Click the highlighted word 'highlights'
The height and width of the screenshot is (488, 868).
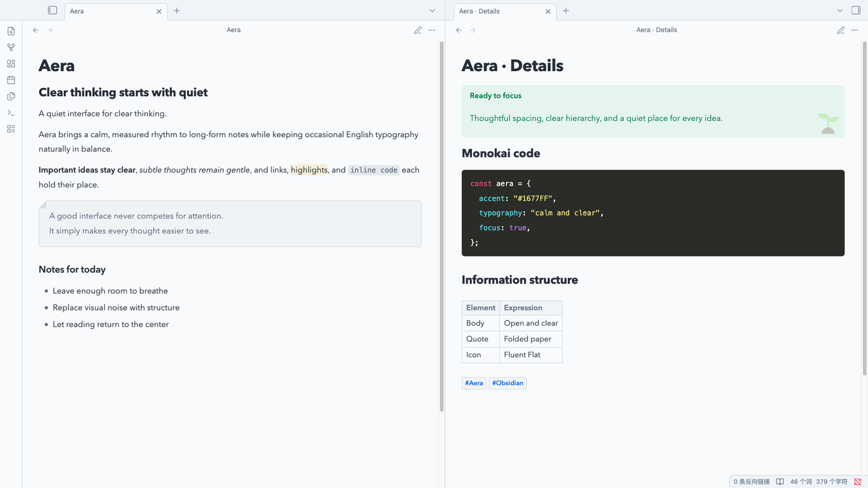coord(309,170)
